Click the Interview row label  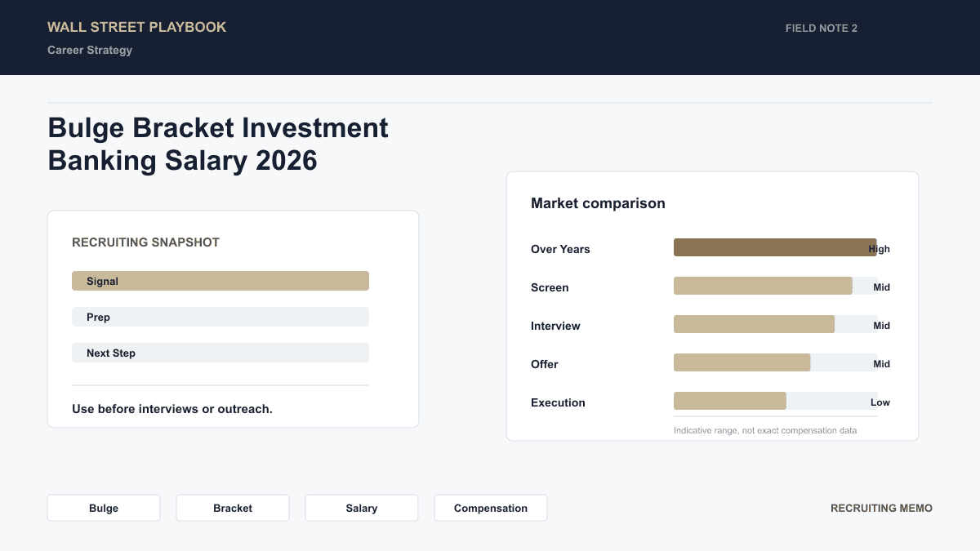coord(555,326)
